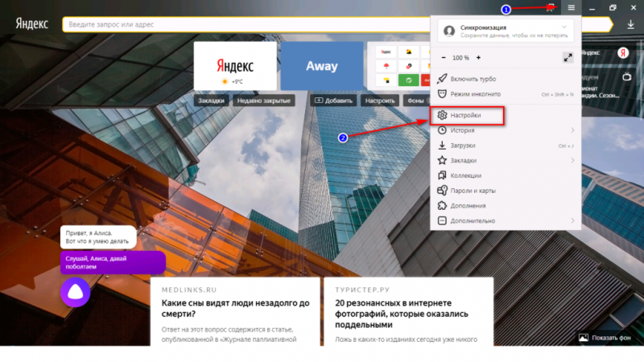Viewport: 644px width, 362px height.
Task: Decrease page zoom with the minus button
Action: 444,58
